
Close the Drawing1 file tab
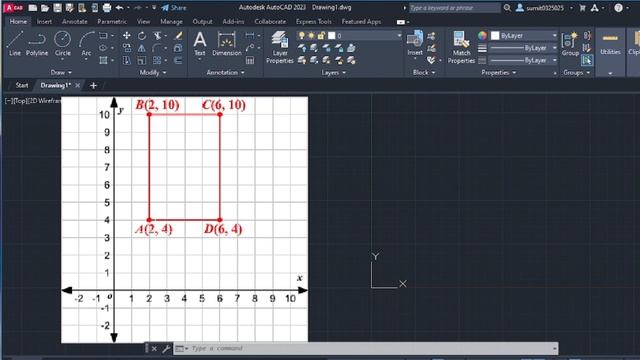pos(78,85)
